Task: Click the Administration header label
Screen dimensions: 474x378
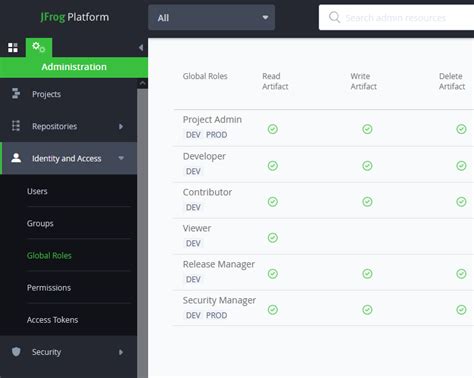Action: click(74, 67)
